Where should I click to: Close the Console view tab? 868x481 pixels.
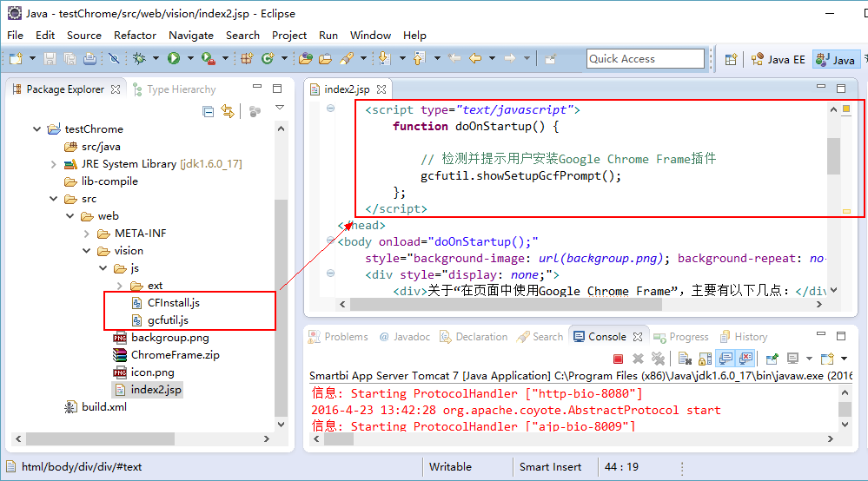tap(638, 337)
